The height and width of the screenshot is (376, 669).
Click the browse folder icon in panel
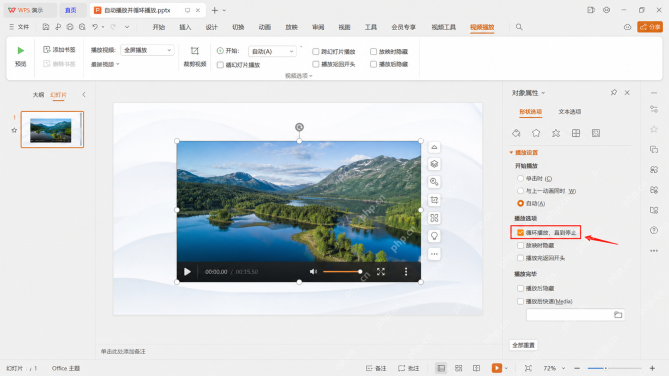coord(618,315)
